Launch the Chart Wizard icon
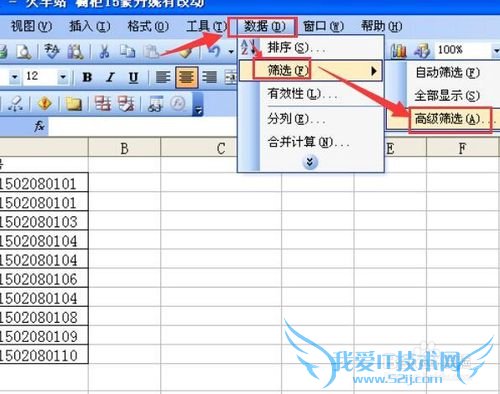 [399, 51]
